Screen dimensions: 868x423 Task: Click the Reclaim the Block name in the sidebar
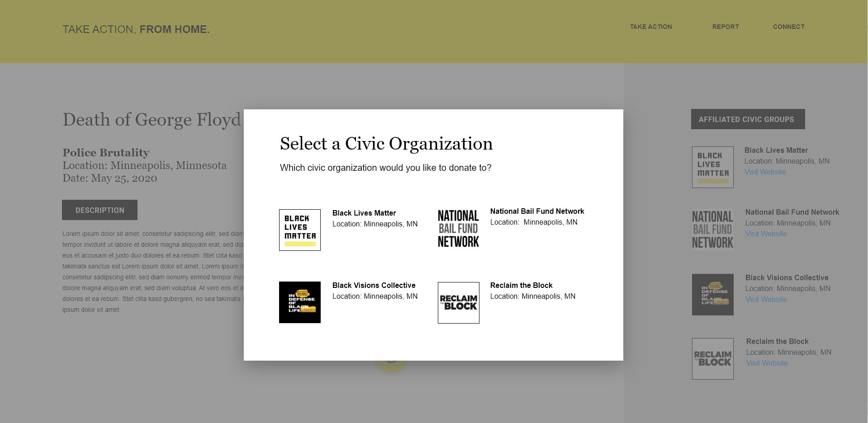(x=778, y=342)
